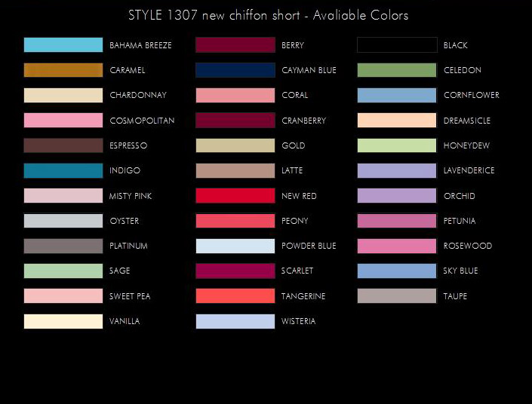Choose the Misty Pink swatch

coord(63,195)
